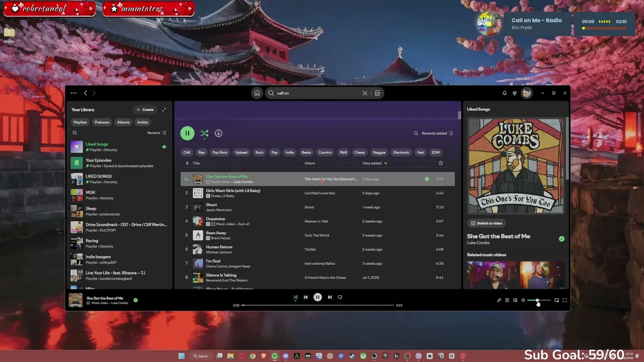
Task: Open the Thriller album link
Action: click(x=310, y=249)
